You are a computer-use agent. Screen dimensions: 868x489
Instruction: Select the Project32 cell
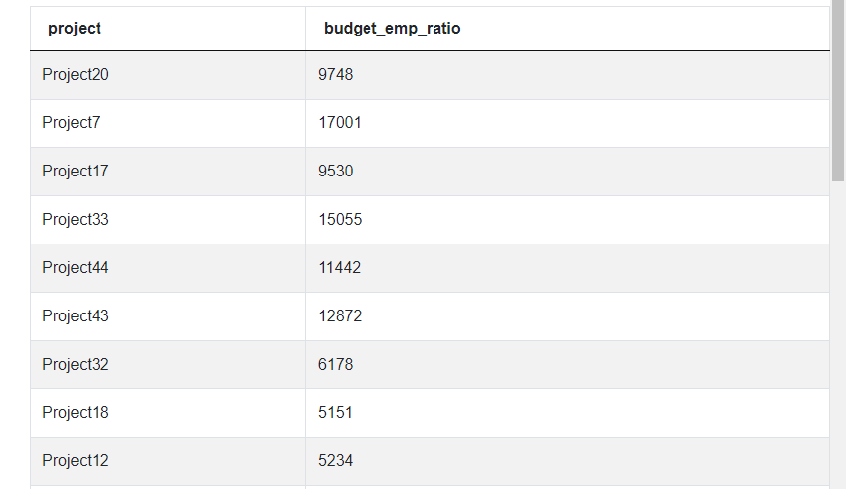(x=167, y=365)
